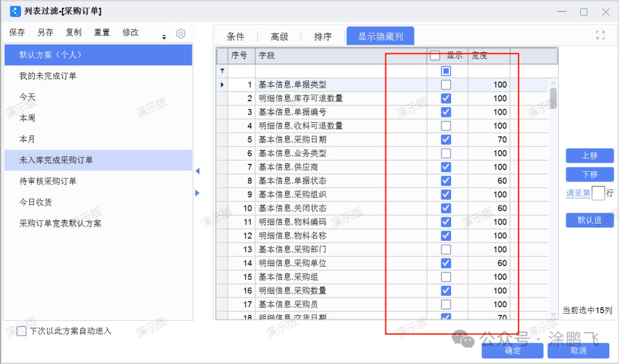Click the 调至第 link
The image size is (619, 364).
pyautogui.click(x=578, y=193)
